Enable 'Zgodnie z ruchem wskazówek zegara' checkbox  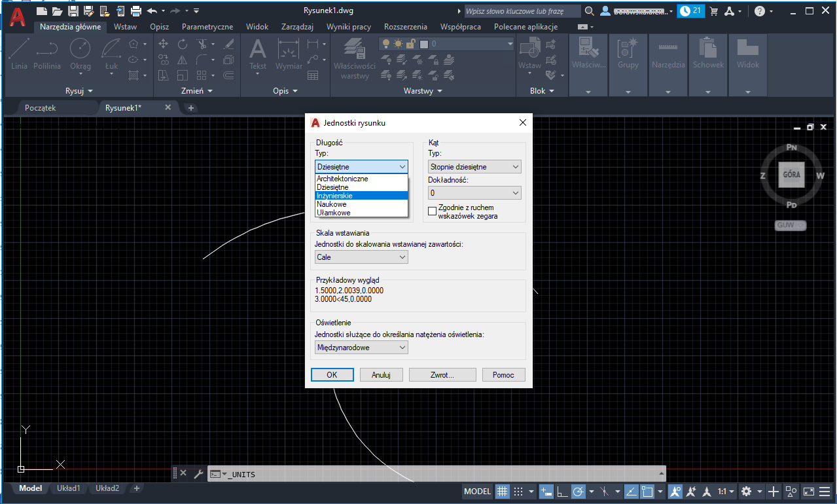(432, 211)
